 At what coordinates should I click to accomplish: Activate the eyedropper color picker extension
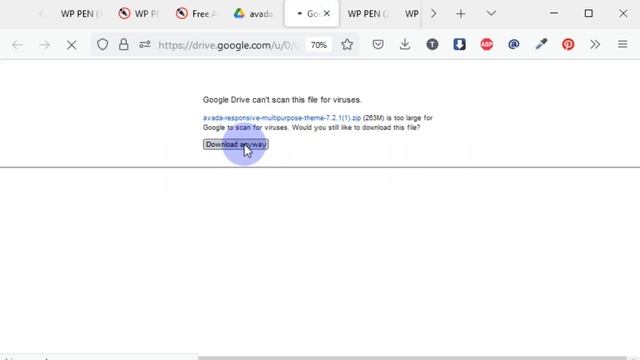[x=541, y=44]
